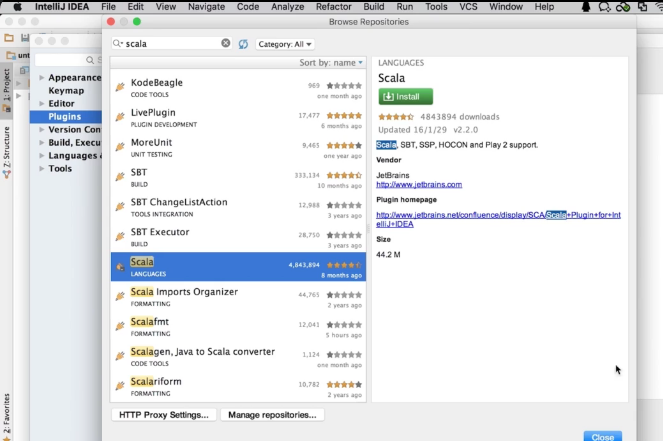Install the Scala plugin
Image resolution: width=663 pixels, height=441 pixels.
(x=405, y=96)
